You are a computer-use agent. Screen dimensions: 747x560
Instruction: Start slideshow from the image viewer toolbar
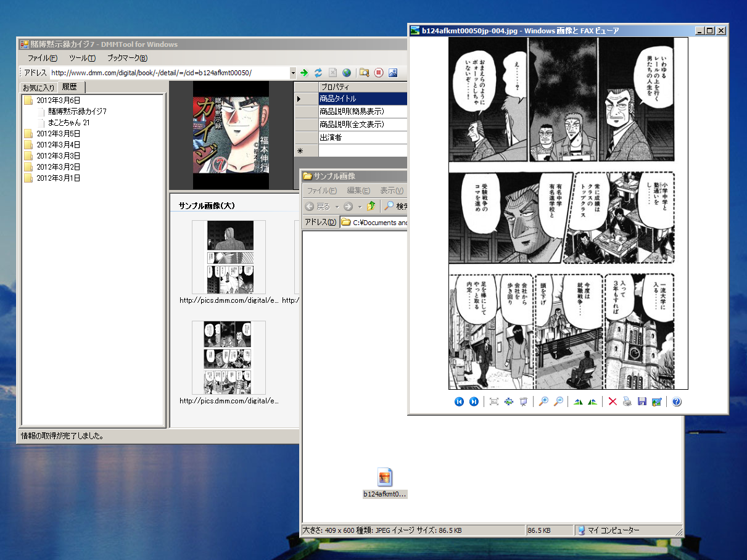pos(524,401)
